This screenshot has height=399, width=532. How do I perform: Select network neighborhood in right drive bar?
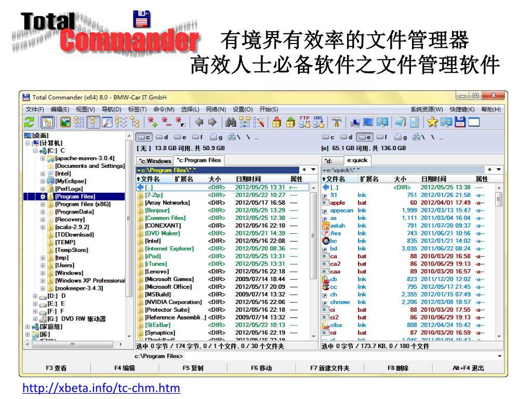pos(418,137)
